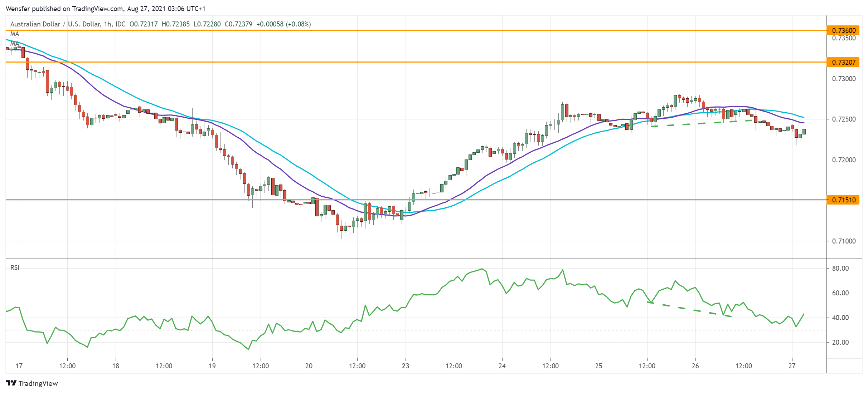Click the date label 17 on time axis
The width and height of the screenshot is (868, 393).
coord(19,366)
